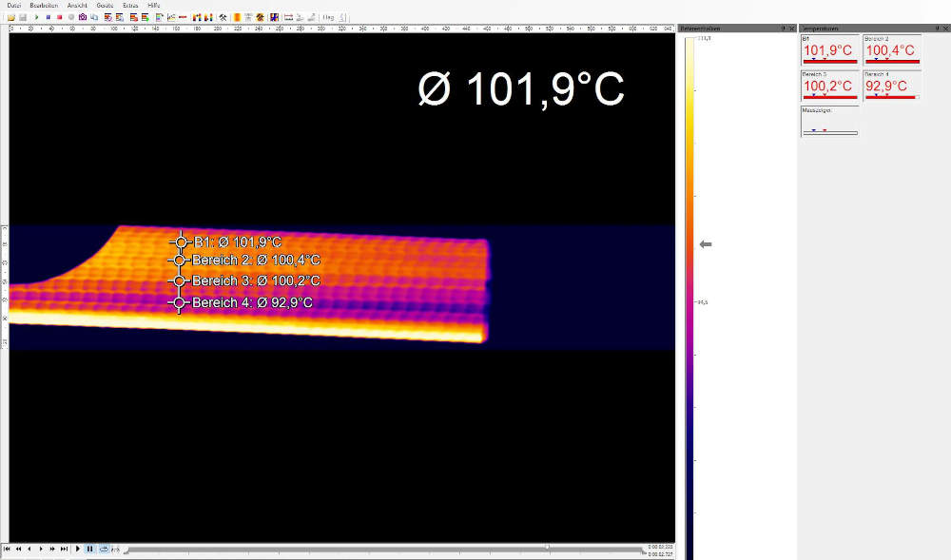
Task: Unpin the Temperaturen panel
Action: (938, 28)
